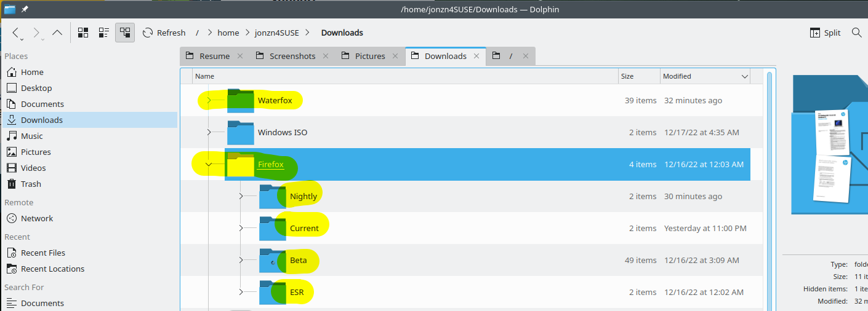The width and height of the screenshot is (868, 311).
Task: Open Trash in Places panel
Action: 89,184
